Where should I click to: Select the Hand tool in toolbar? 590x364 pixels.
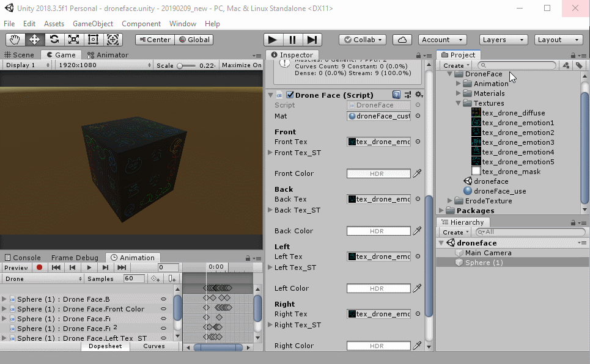click(x=15, y=40)
